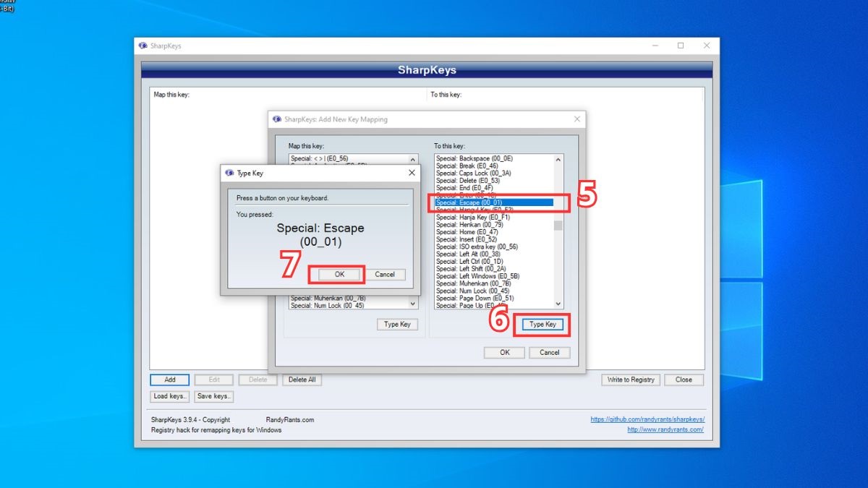
Task: Click Delete All in SharpKeys main window
Action: (x=302, y=380)
